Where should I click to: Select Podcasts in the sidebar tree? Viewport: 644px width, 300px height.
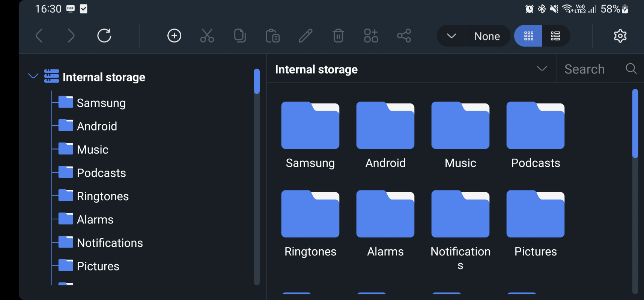pyautogui.click(x=101, y=173)
